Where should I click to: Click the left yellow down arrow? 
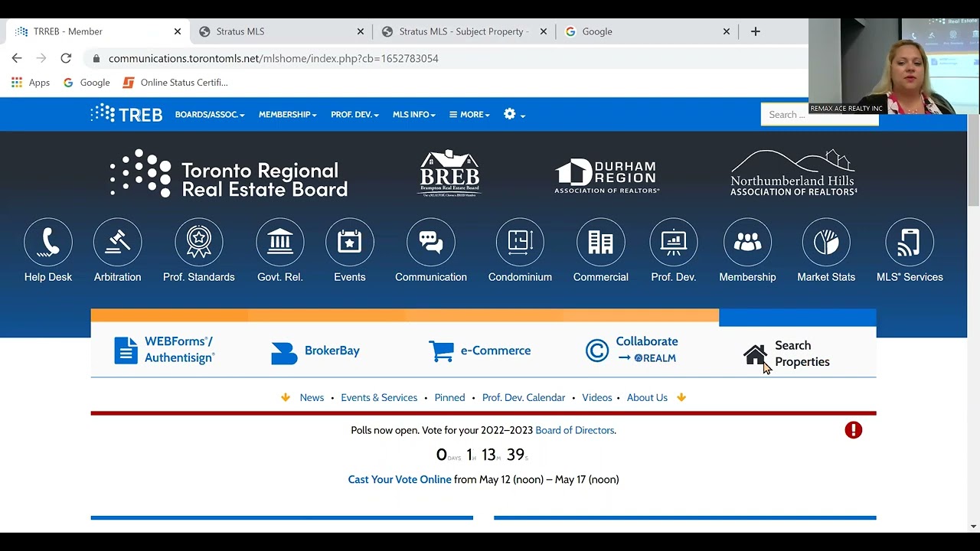pos(286,397)
